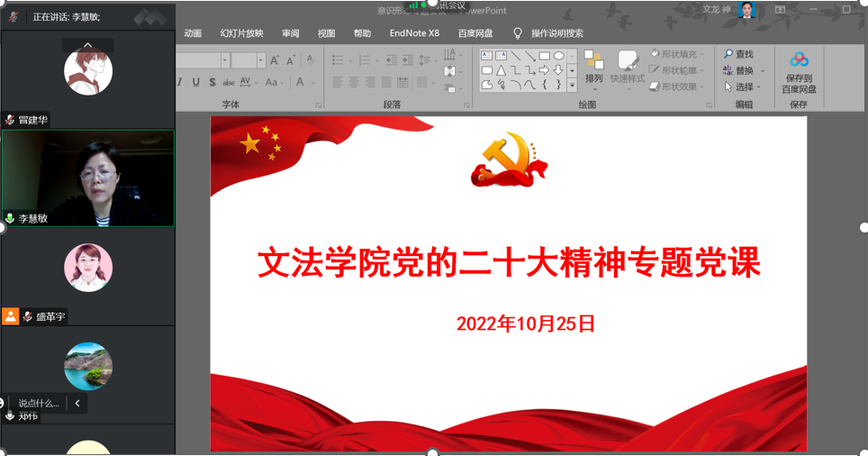Pick the right arrow shape in gallery

(544, 70)
